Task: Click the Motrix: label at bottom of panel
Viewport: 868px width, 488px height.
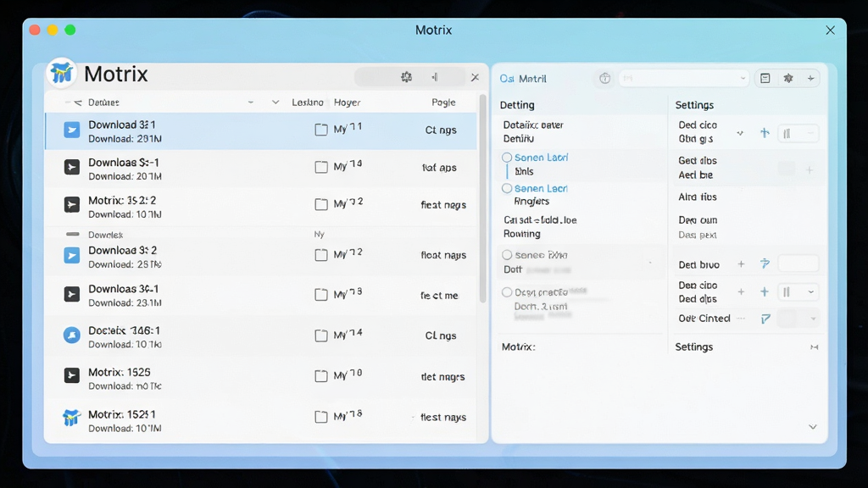Action: coord(518,347)
